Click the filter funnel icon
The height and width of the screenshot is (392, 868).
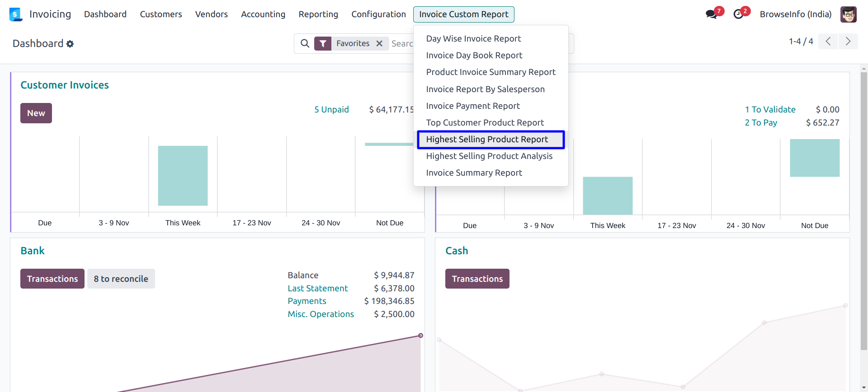[323, 43]
